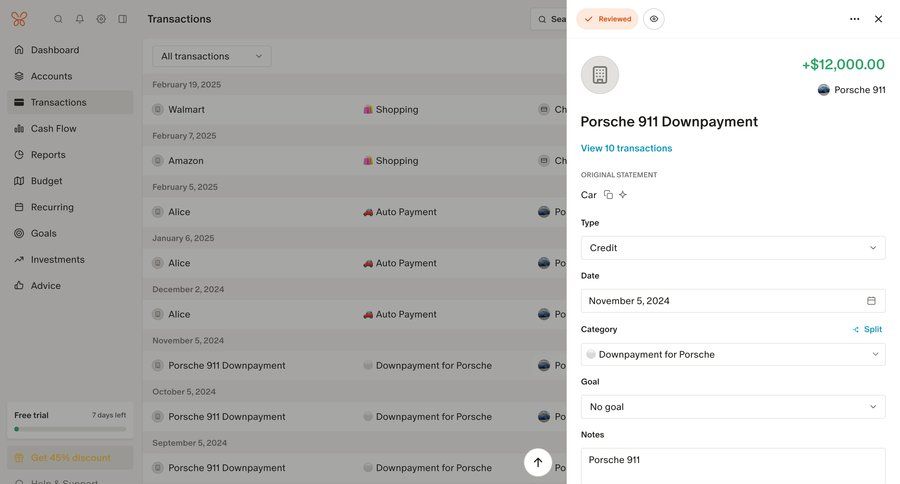The image size is (900, 484).
Task: Click Split category link
Action: (867, 329)
